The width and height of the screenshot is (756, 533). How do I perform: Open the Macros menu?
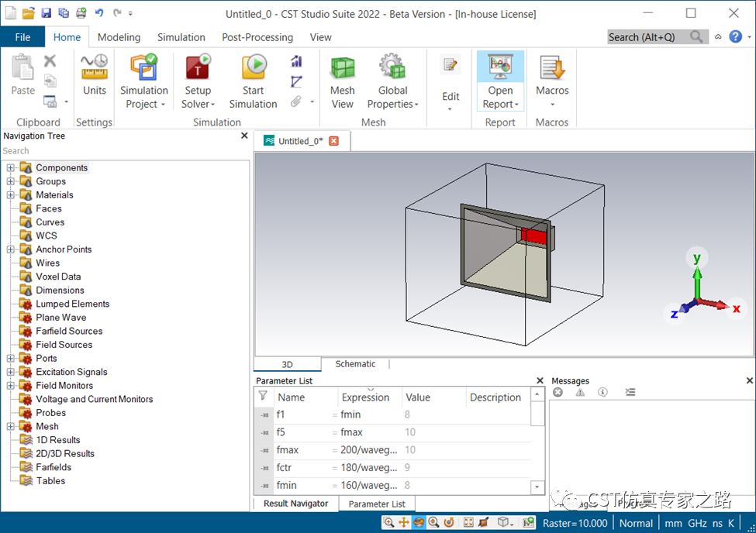[x=553, y=81]
